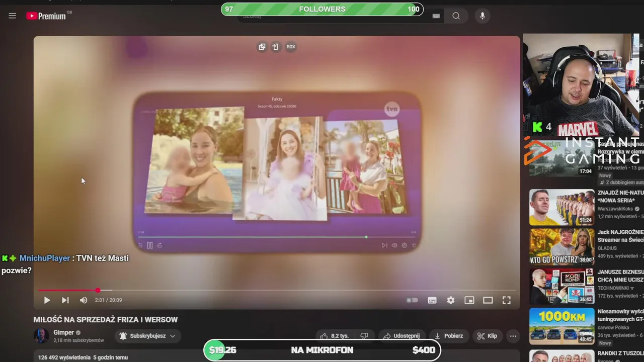Open player settings gear
Viewport: 644px width, 362px height.
(x=451, y=300)
